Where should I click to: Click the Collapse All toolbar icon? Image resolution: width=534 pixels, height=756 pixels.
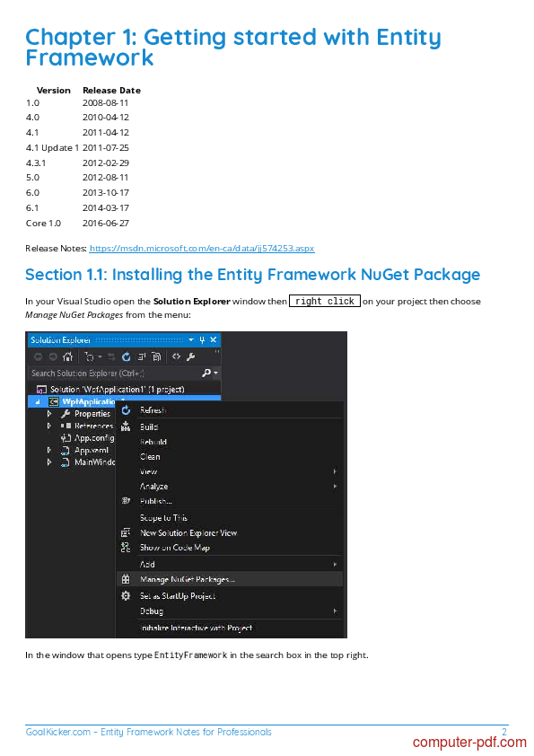click(x=141, y=356)
